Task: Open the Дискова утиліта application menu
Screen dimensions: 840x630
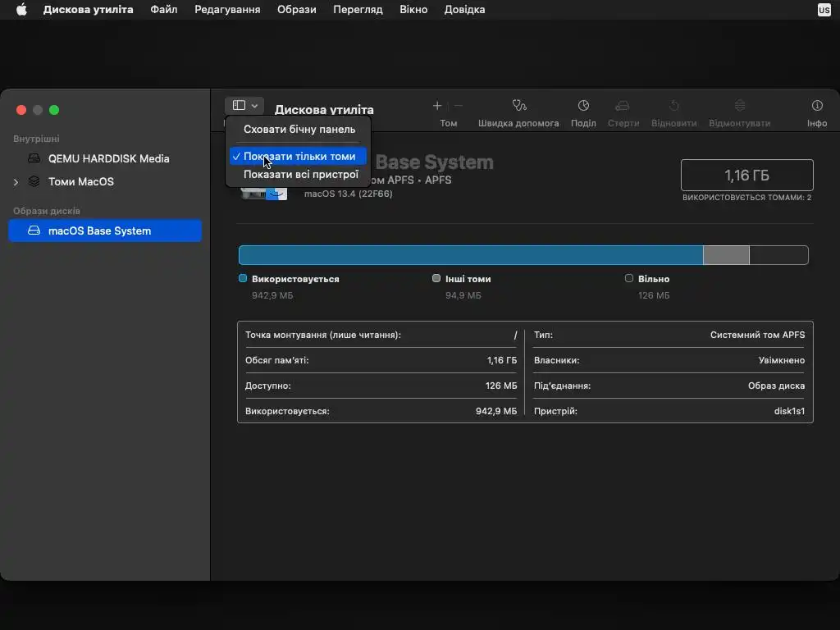Action: (x=88, y=10)
